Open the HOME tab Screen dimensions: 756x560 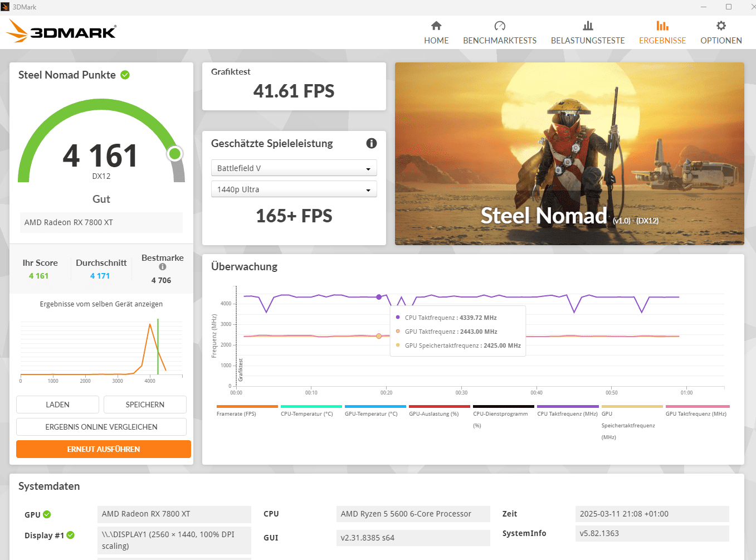coord(436,33)
